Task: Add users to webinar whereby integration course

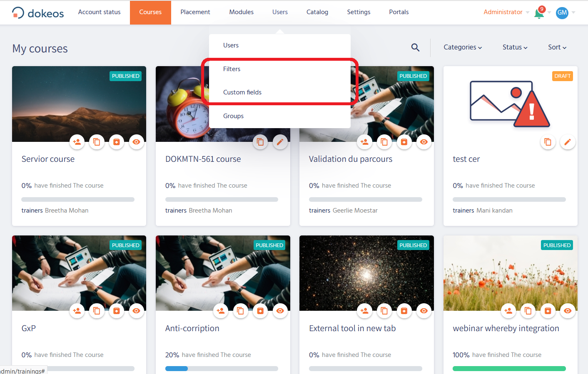Action: tap(508, 311)
